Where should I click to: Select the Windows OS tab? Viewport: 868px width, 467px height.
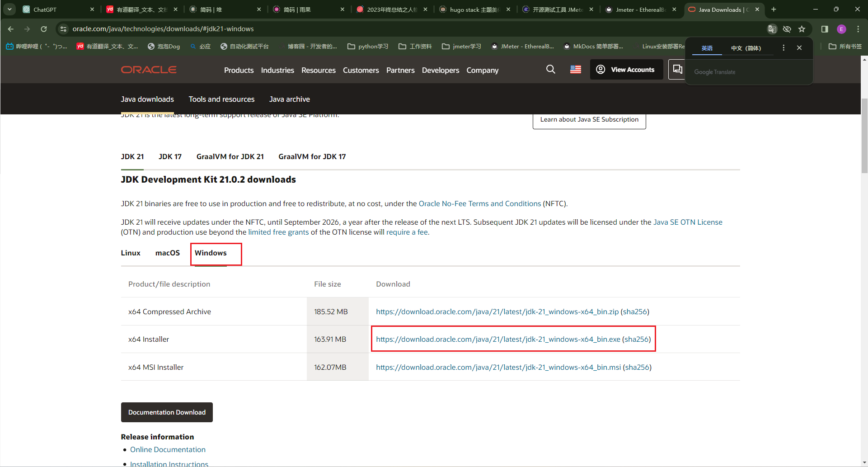[211, 253]
